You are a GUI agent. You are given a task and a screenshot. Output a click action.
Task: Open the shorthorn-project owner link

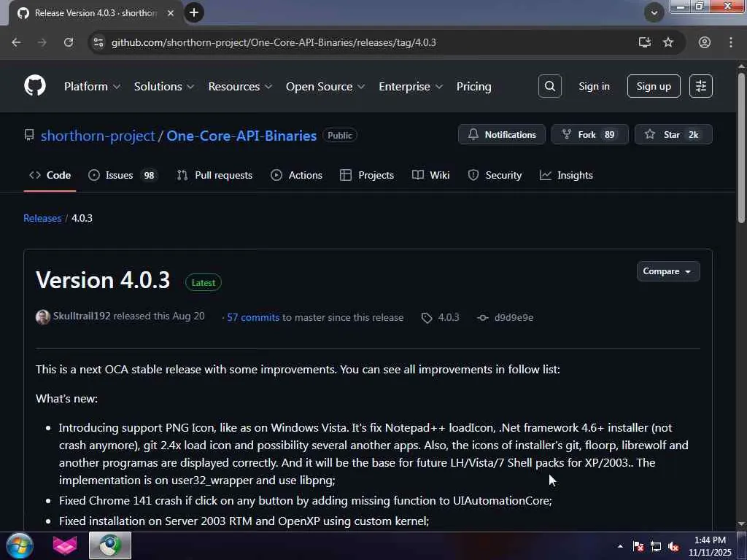pyautogui.click(x=98, y=136)
